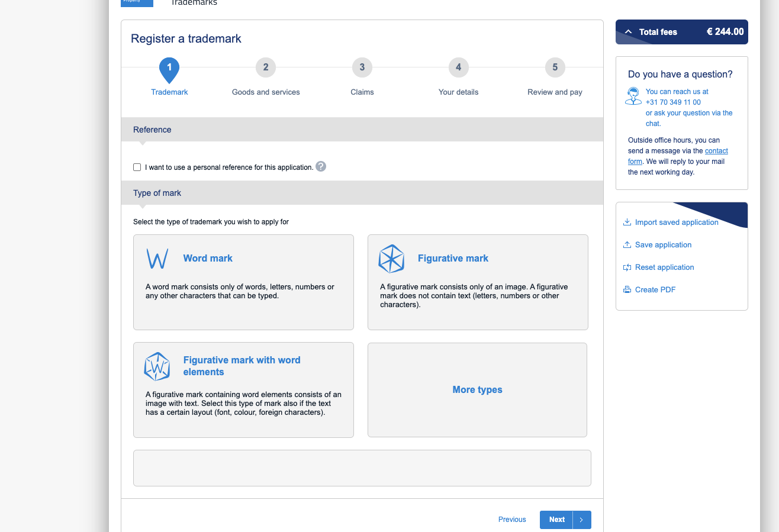Click the customer support headset icon
Viewport: 779px width, 532px height.
[x=633, y=96]
